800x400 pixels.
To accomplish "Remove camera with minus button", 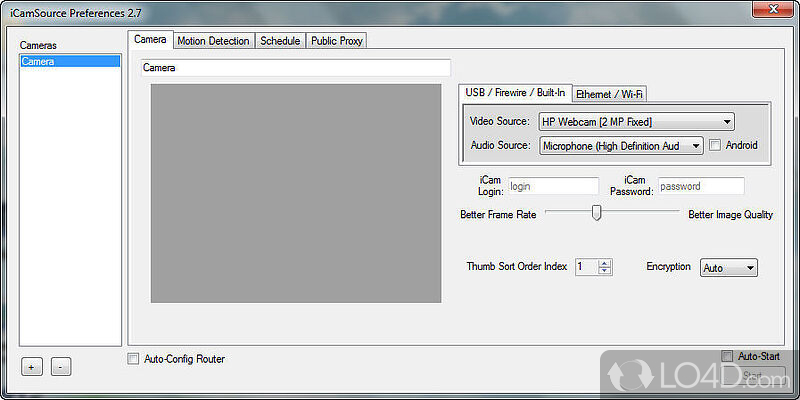I will point(61,367).
